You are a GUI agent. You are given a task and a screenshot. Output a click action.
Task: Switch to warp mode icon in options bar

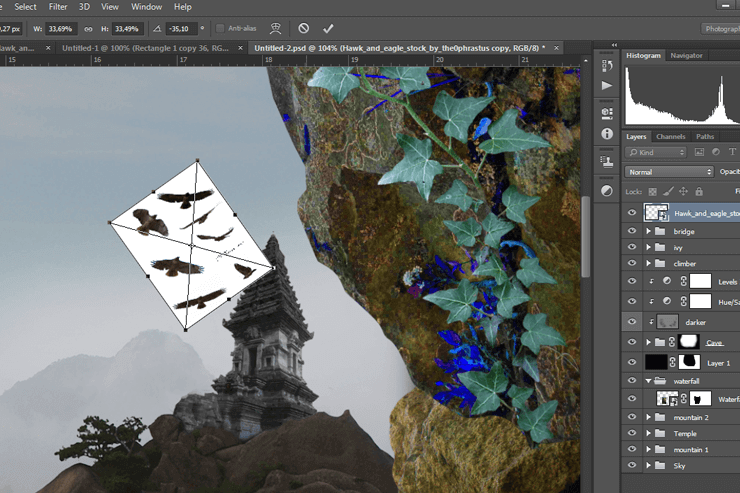click(275, 29)
